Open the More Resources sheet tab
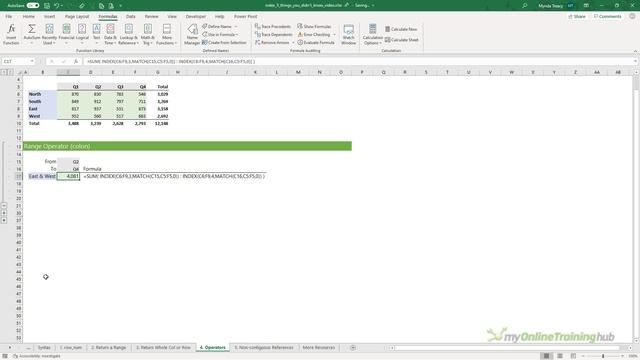 (318, 347)
